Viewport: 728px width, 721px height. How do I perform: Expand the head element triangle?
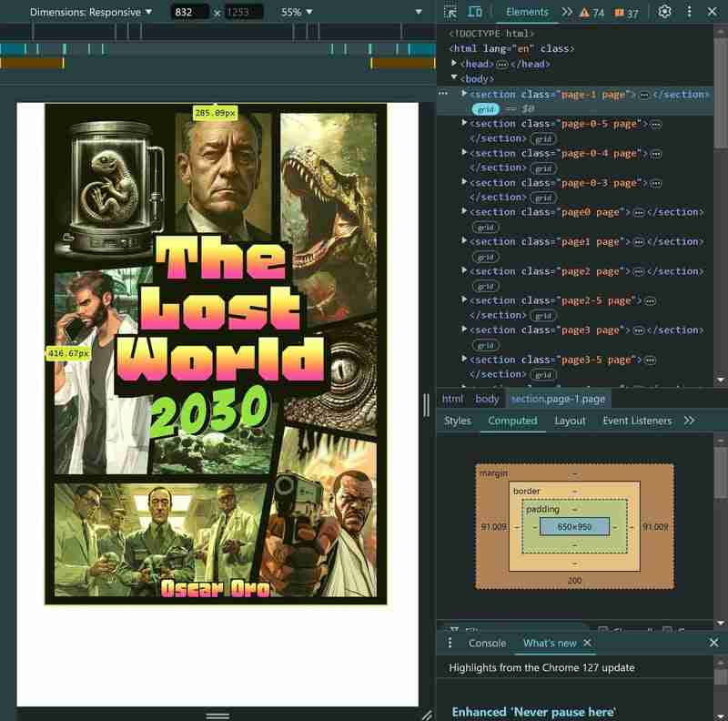click(454, 63)
